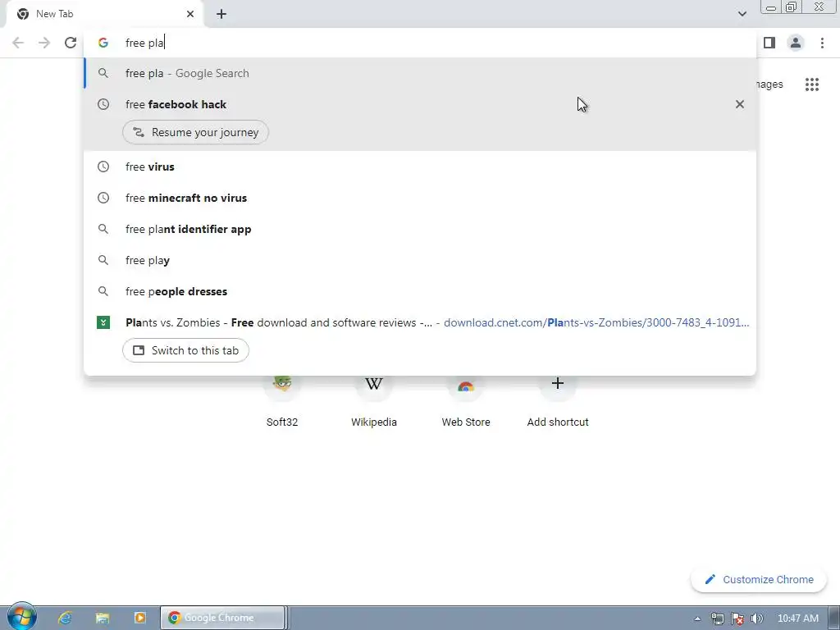Close the New Tab tab
This screenshot has width=840, height=630.
pos(190,14)
